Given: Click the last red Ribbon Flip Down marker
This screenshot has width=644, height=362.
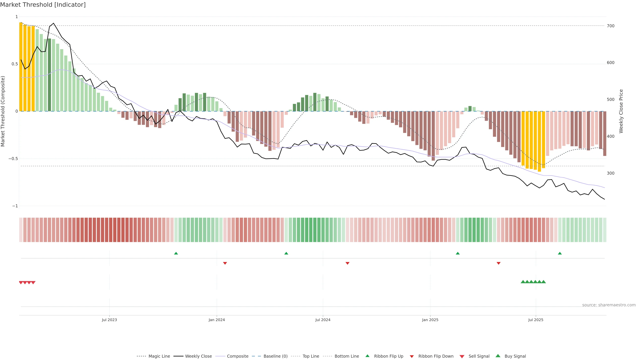Looking at the screenshot, I should (498, 263).
